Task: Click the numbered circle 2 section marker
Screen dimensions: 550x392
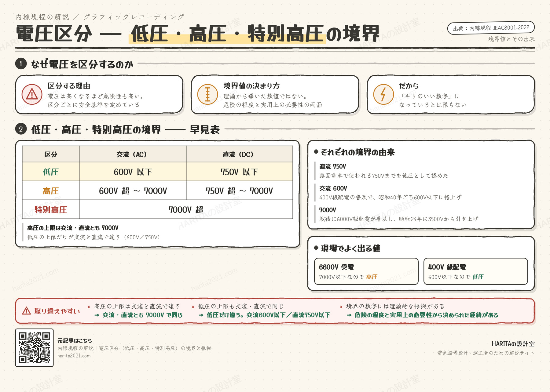Action: click(x=21, y=129)
